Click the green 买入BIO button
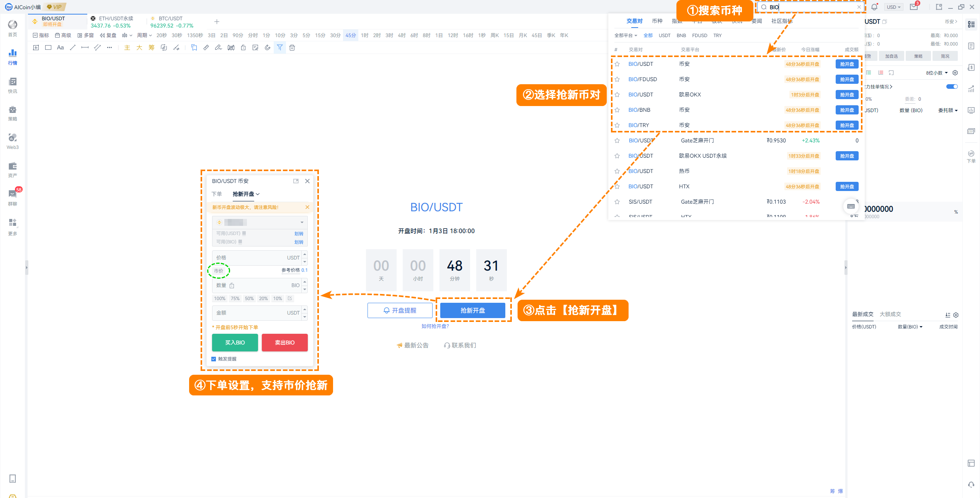This screenshot has width=980, height=498. coord(235,343)
